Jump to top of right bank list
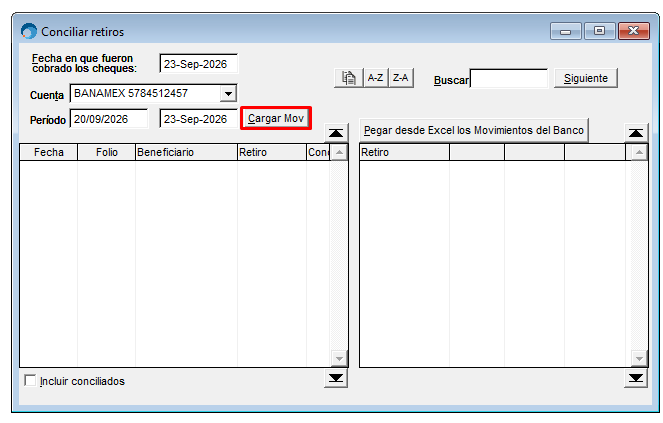Image resolution: width=663 pixels, height=423 pixels. 636,133
